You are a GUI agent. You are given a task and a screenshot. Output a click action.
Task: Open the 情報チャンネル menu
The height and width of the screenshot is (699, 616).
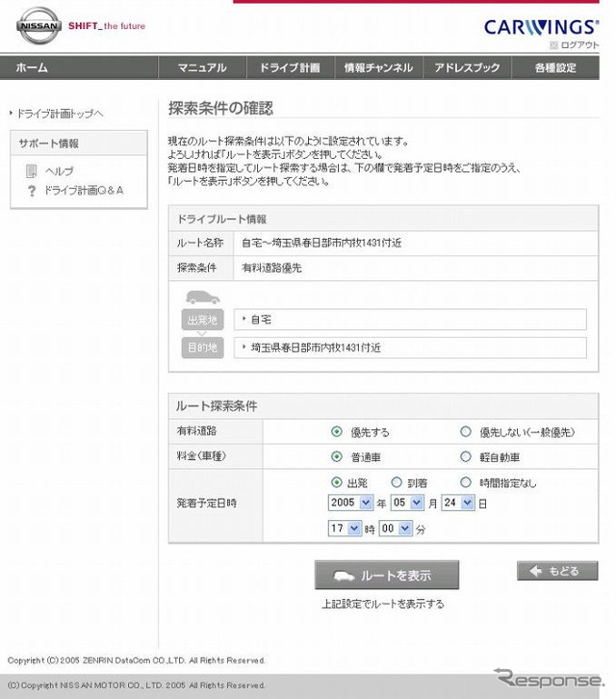[x=378, y=67]
